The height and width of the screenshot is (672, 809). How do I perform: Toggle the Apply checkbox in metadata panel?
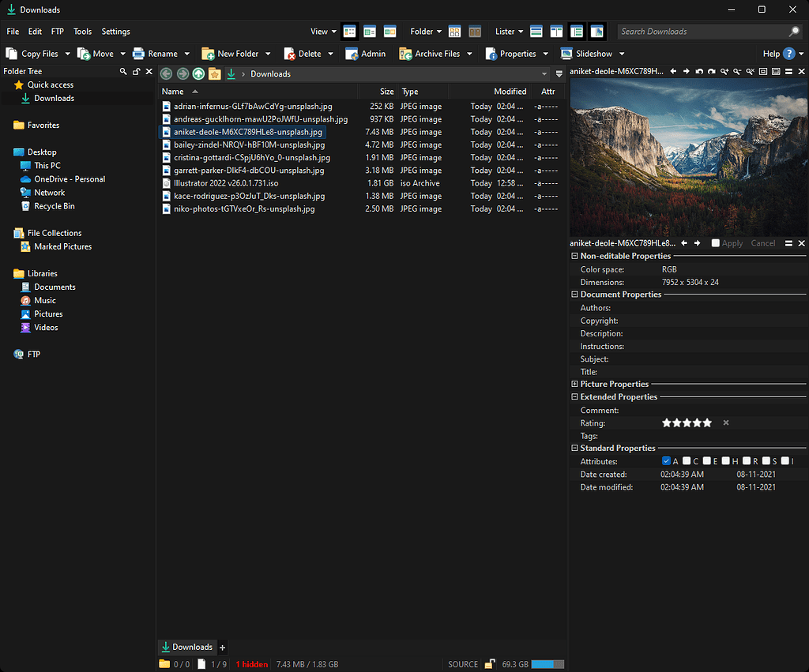pyautogui.click(x=717, y=243)
